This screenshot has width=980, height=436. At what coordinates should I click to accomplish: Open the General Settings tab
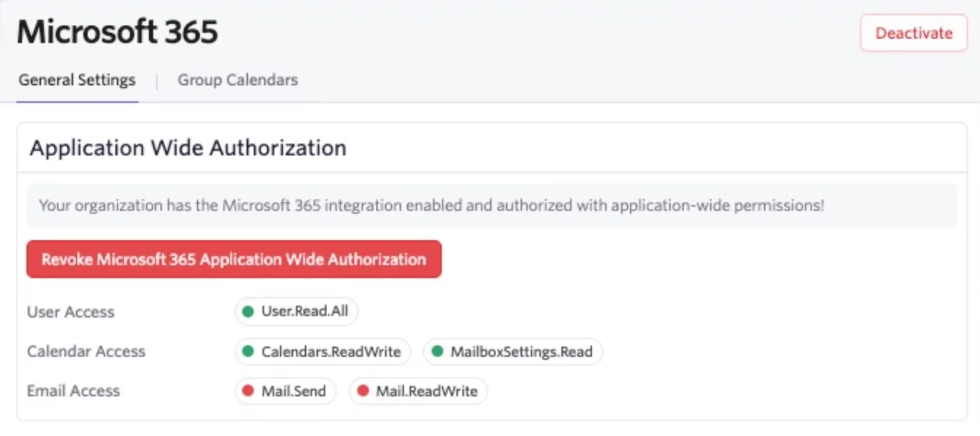coord(77,80)
